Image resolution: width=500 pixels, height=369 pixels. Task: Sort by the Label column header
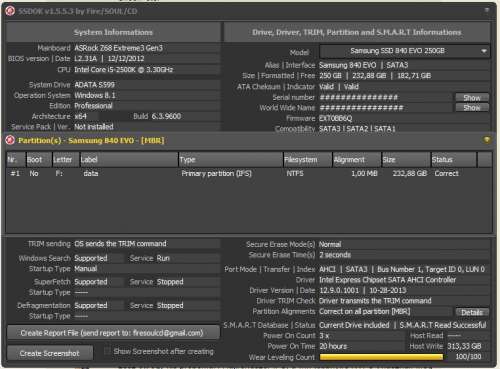(129, 160)
